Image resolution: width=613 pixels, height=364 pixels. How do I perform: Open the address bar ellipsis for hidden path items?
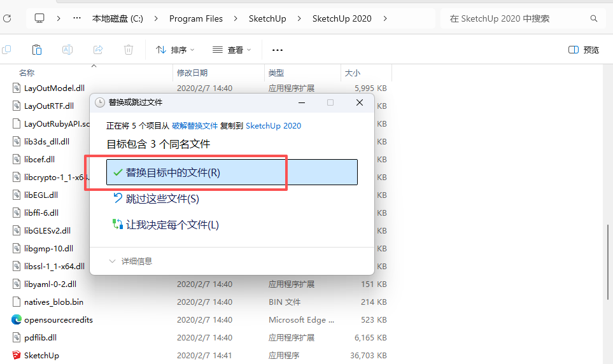pyautogui.click(x=77, y=18)
